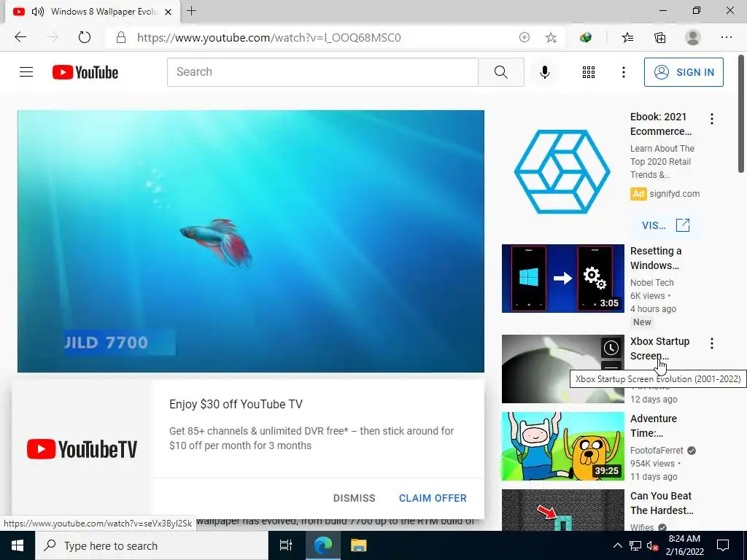Open the browser profile avatar
Viewport: 747px width, 560px height.
coord(693,37)
